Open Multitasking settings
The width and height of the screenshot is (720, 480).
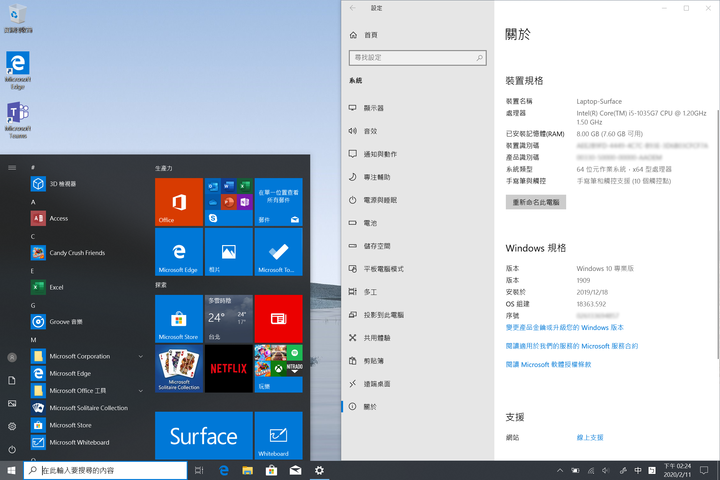(x=418, y=292)
